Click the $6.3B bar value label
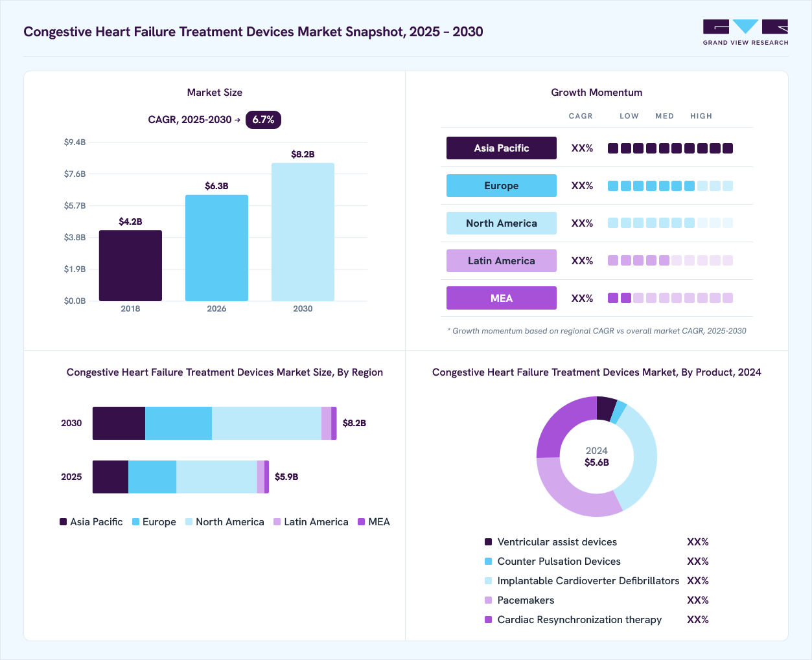 click(216, 186)
